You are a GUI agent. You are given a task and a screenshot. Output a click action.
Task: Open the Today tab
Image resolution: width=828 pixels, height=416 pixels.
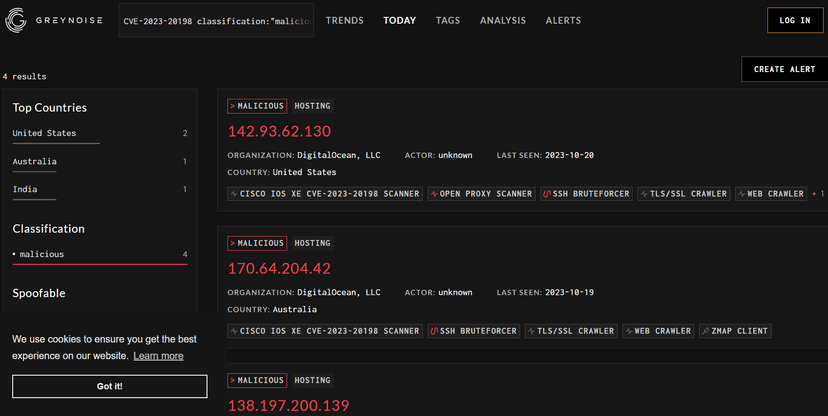(399, 21)
